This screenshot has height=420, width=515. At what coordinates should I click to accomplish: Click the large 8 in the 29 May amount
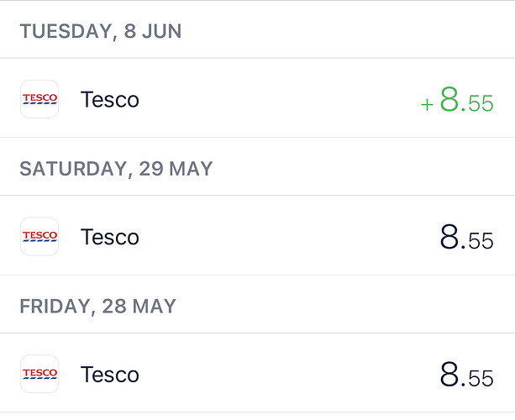click(450, 238)
